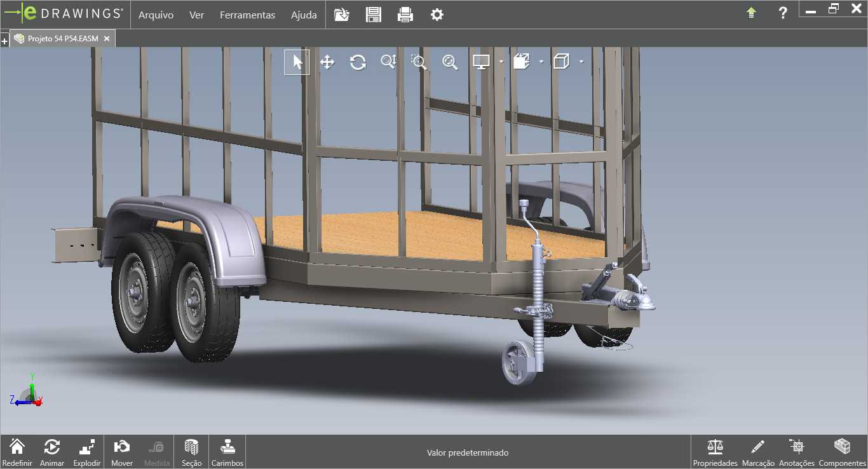Click Redefinir home button
The width and height of the screenshot is (868, 469).
17,453
